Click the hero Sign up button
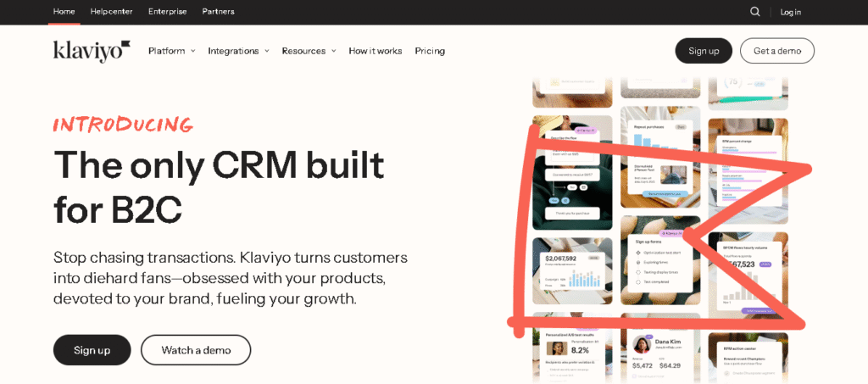 click(x=92, y=350)
